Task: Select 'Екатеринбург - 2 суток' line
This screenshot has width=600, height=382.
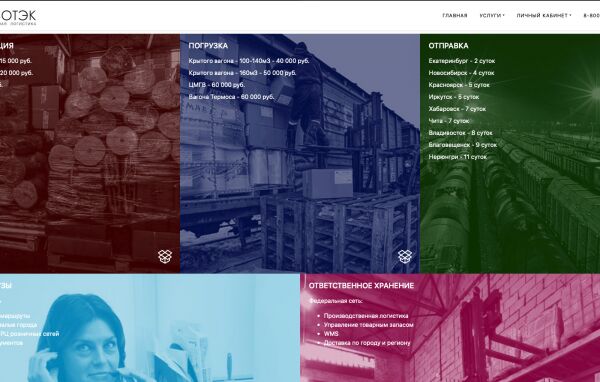Action: point(461,61)
